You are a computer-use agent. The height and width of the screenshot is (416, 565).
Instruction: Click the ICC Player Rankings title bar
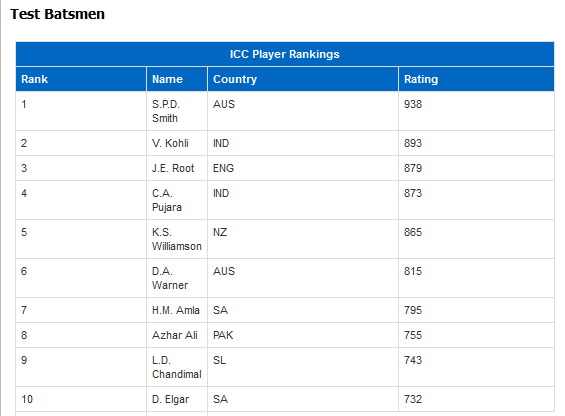click(x=285, y=54)
